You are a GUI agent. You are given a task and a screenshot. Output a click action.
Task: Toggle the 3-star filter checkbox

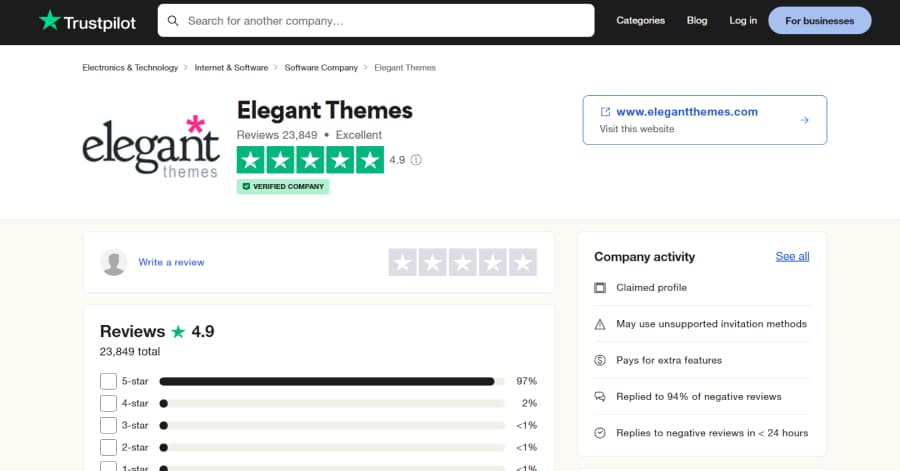click(x=108, y=425)
